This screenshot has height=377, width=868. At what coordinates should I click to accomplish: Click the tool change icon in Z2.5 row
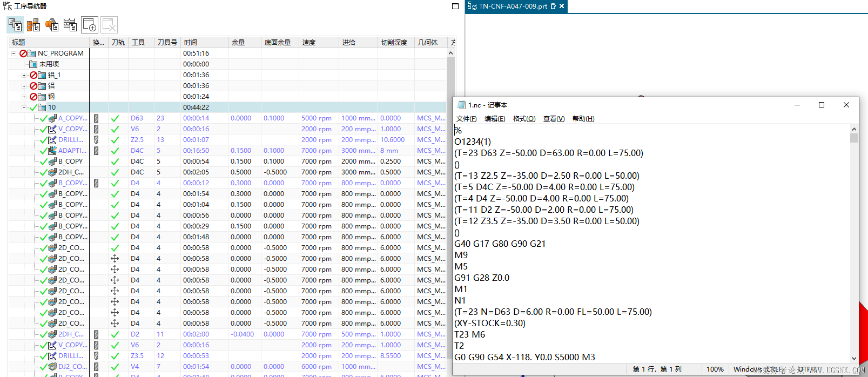click(96, 140)
